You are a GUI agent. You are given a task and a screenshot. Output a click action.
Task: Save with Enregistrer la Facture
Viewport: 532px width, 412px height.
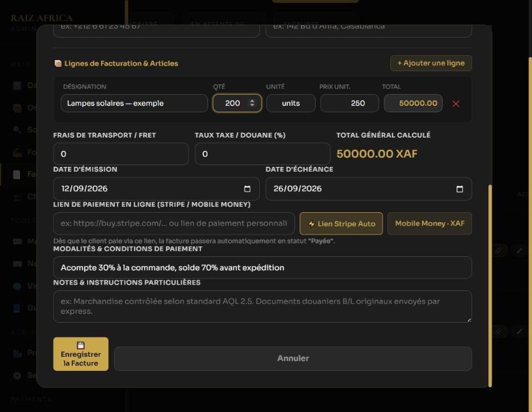coord(81,354)
